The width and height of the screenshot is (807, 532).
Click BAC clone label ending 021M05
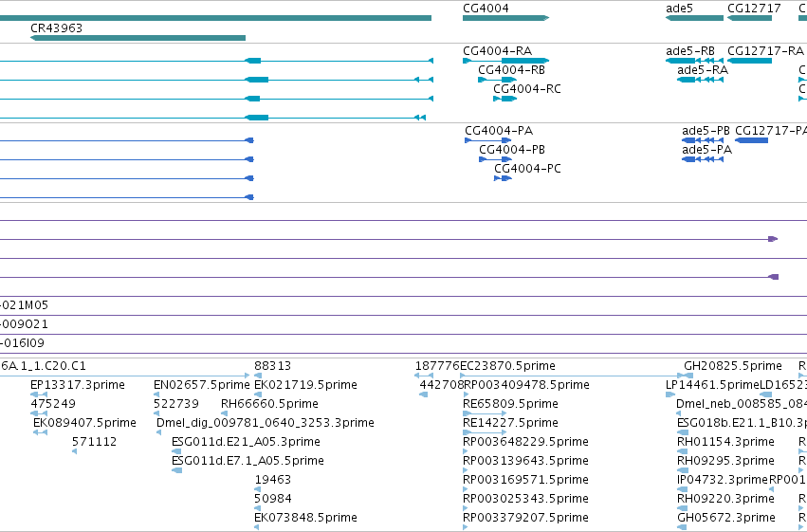25,305
